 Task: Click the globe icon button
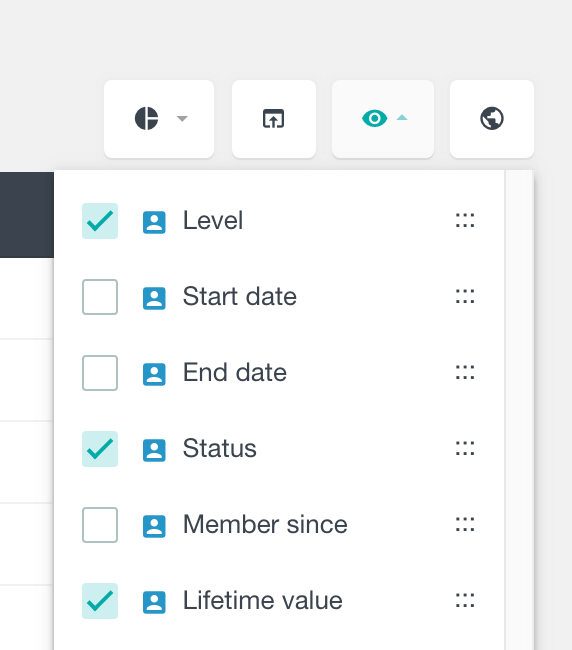[492, 119]
